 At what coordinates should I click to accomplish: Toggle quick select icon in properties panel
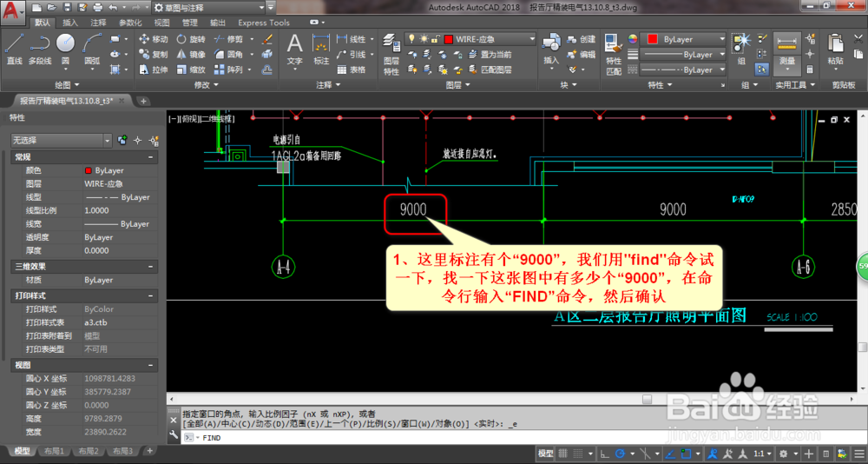154,140
